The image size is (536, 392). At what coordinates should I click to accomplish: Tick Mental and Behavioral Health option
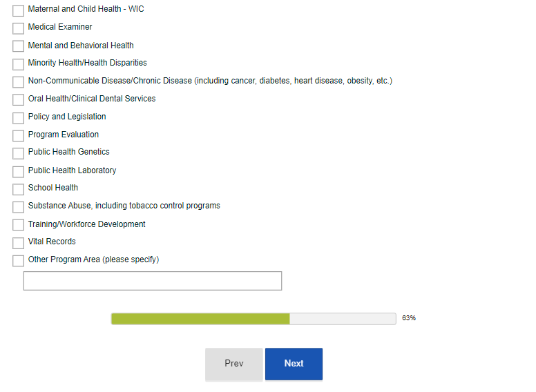(x=18, y=46)
